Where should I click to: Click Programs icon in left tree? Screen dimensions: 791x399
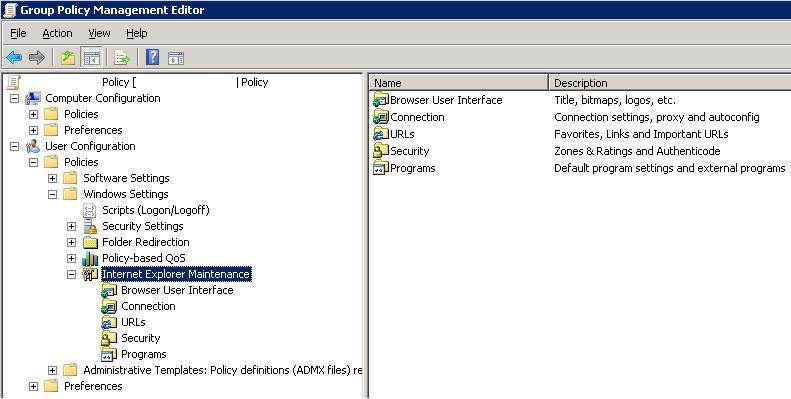[109, 354]
